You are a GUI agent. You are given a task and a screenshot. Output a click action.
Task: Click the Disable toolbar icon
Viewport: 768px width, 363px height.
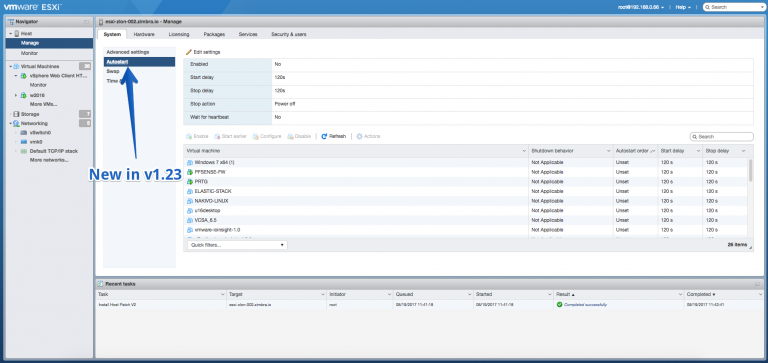[x=290, y=136]
